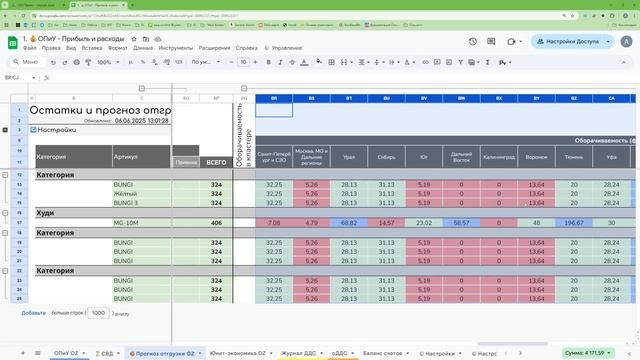Apply bold formatting
Screen dimensions: 640x360
269,62
